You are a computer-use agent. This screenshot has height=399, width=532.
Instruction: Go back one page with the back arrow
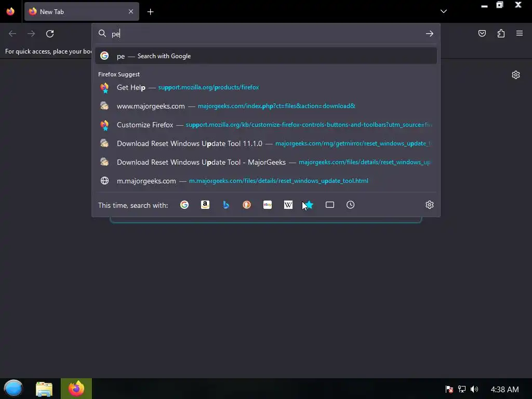click(12, 34)
